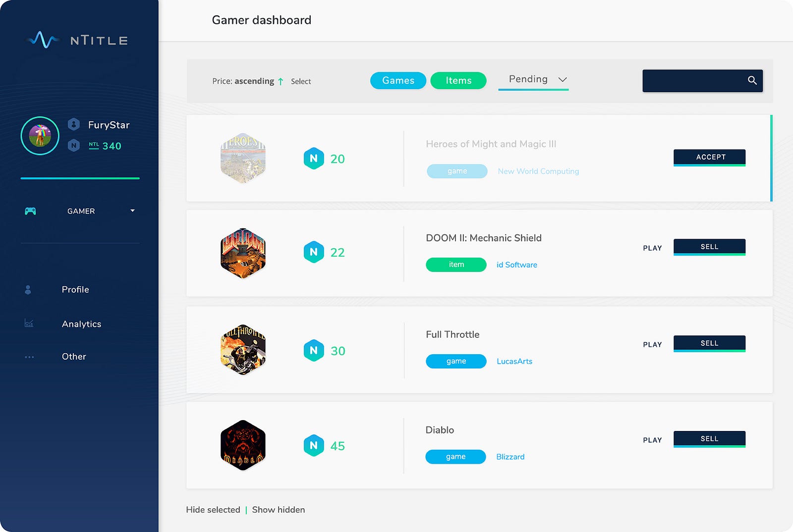Screen dimensions: 793x532
Task: Open the FuryStar avatar picture
Action: [x=40, y=136]
